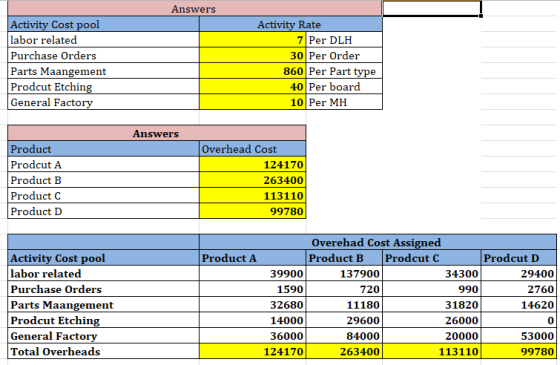The image size is (560, 365).
Task: Select the General Factory rate 10
Action: [x=252, y=102]
